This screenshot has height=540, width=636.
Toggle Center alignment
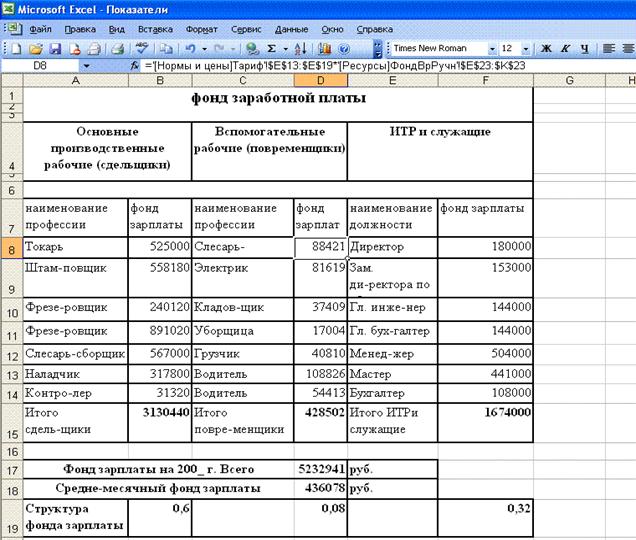click(x=628, y=49)
